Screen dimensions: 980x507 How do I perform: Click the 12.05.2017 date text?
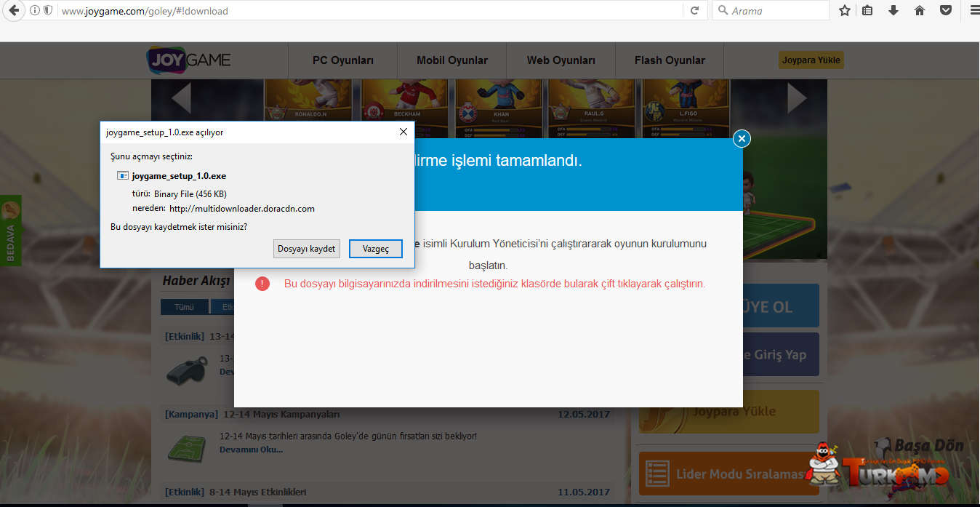tap(583, 414)
